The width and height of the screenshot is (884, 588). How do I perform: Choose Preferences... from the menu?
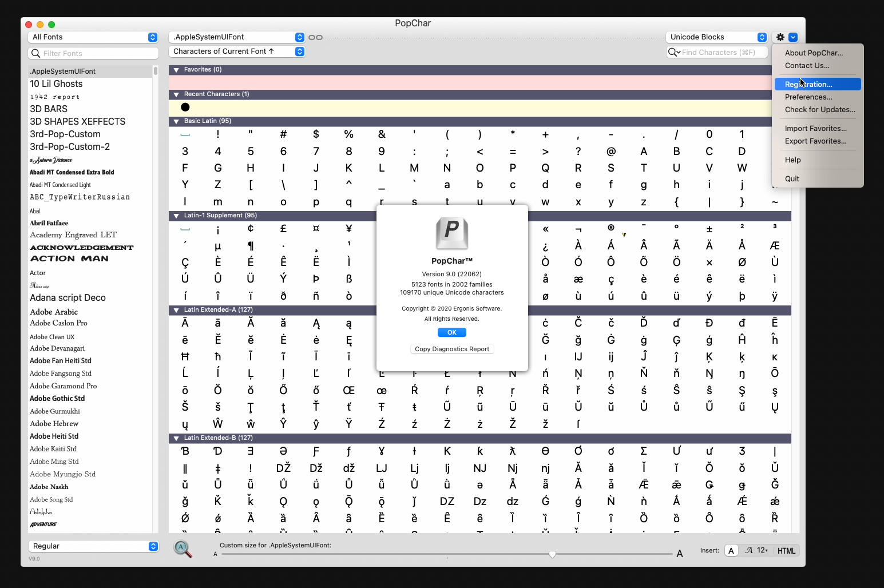pos(808,97)
